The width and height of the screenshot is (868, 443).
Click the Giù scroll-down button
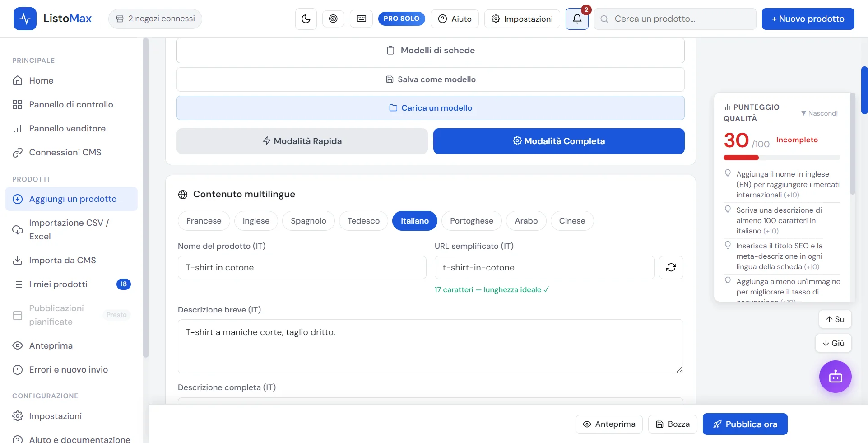coord(833,343)
